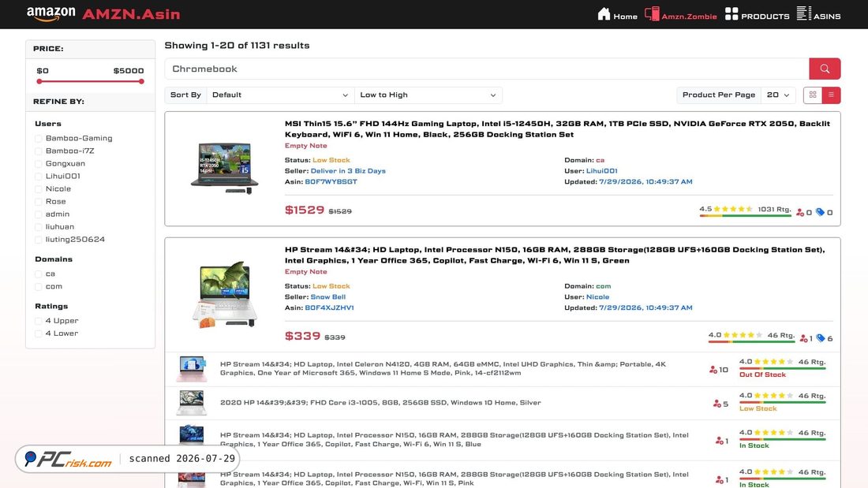The height and width of the screenshot is (488, 868).
Task: Open the ASINS list icon
Action: pos(804,13)
